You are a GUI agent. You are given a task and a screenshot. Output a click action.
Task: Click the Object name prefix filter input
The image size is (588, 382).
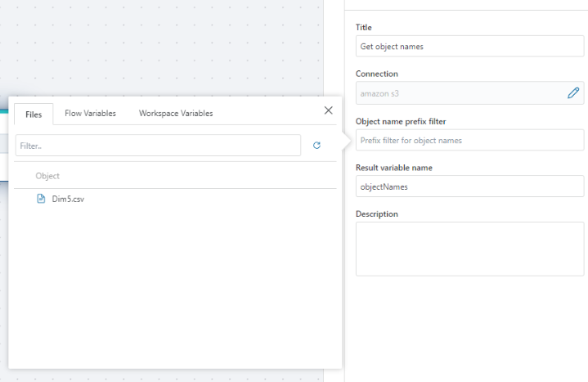469,140
